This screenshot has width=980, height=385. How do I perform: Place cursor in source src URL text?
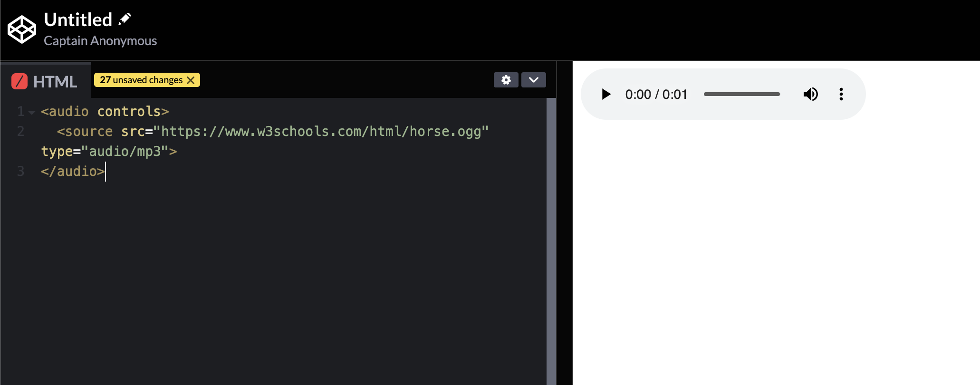pyautogui.click(x=321, y=131)
